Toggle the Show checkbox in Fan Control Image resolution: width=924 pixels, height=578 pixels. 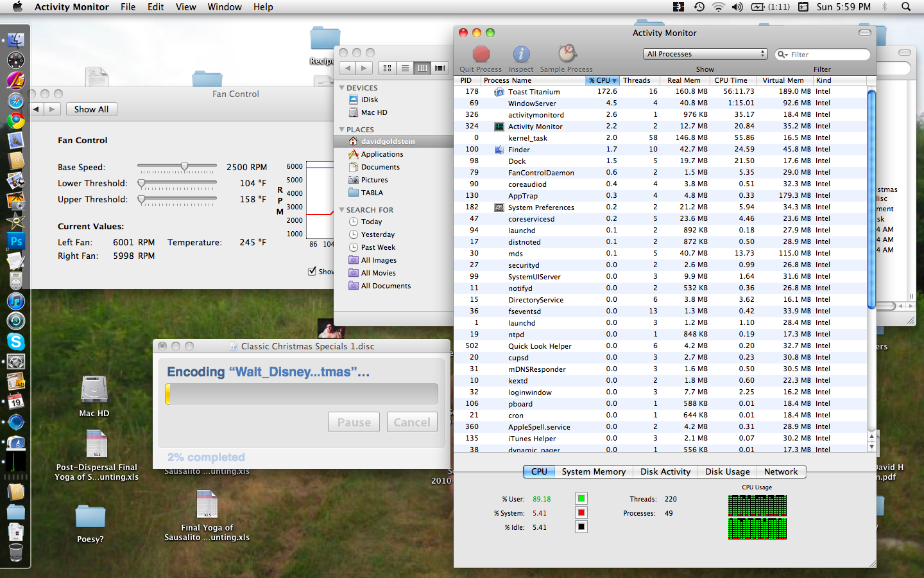[312, 271]
